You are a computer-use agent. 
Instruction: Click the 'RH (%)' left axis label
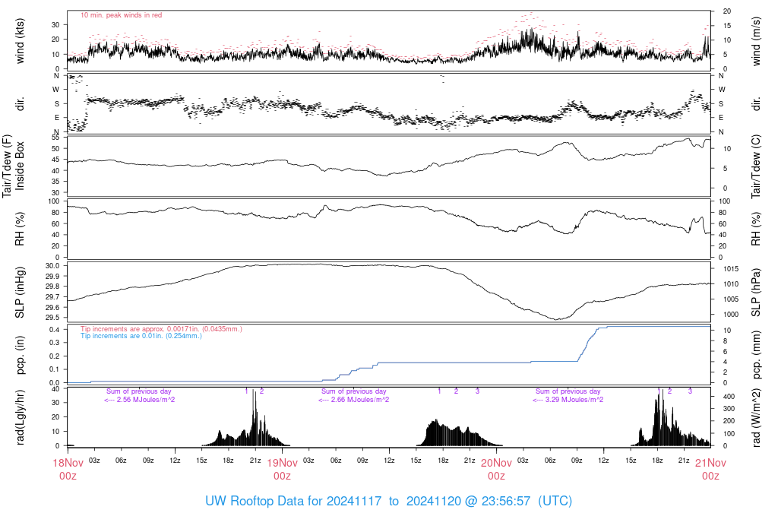pyautogui.click(x=20, y=229)
